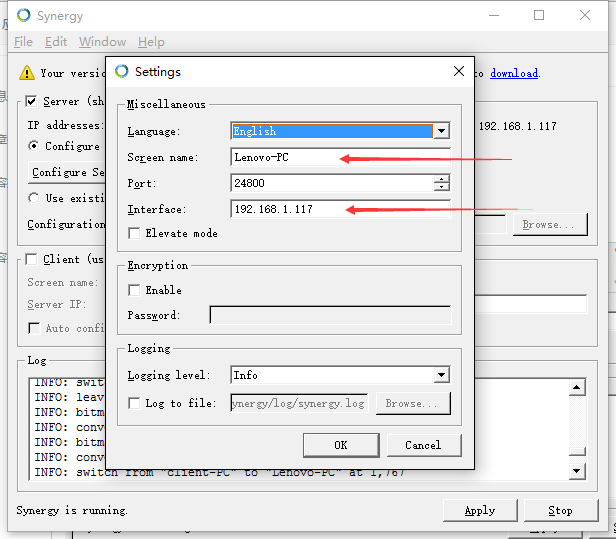Viewport: 616px width, 539px height.
Task: Dismiss the Settings dialog with Cancel
Action: tap(424, 445)
